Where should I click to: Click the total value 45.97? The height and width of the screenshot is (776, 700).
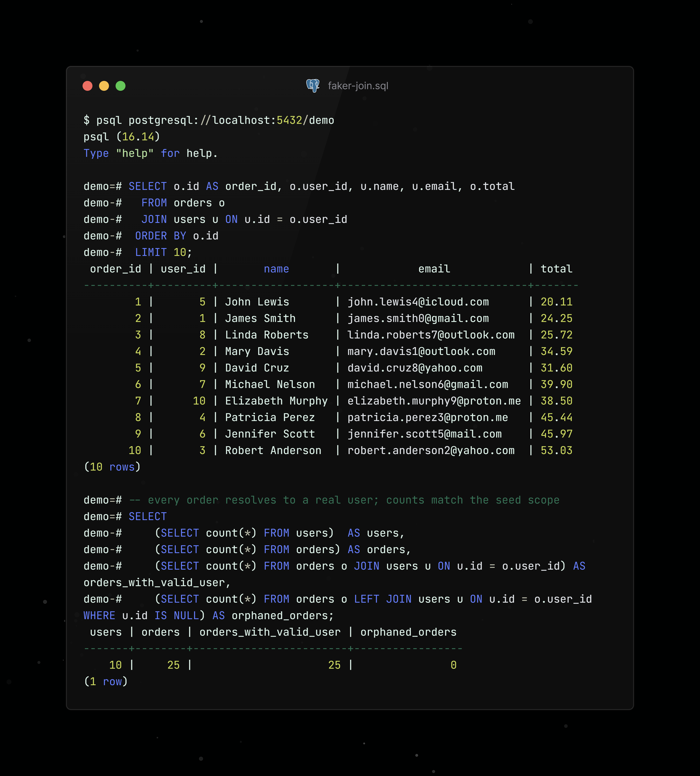pos(557,434)
